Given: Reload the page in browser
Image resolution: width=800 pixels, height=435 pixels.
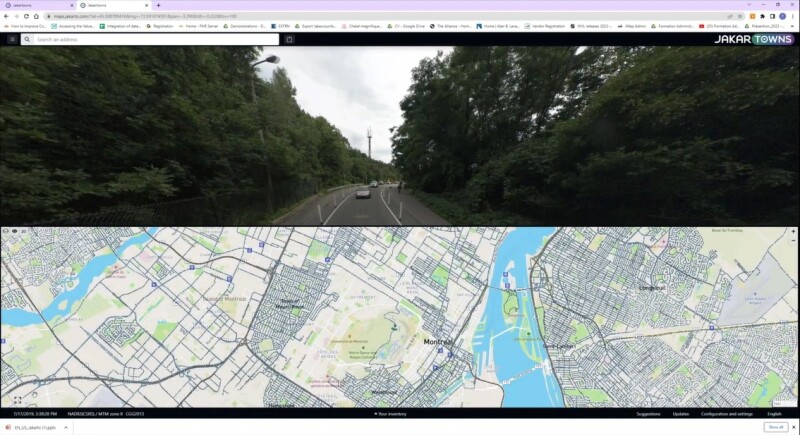Looking at the screenshot, I should pyautogui.click(x=26, y=16).
